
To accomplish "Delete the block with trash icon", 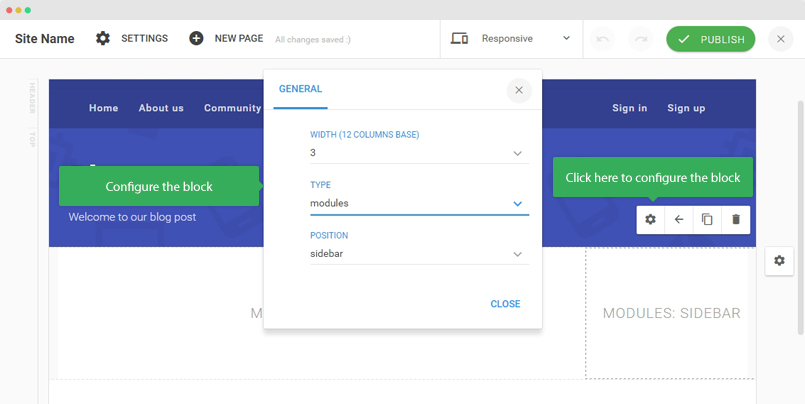I will point(736,219).
